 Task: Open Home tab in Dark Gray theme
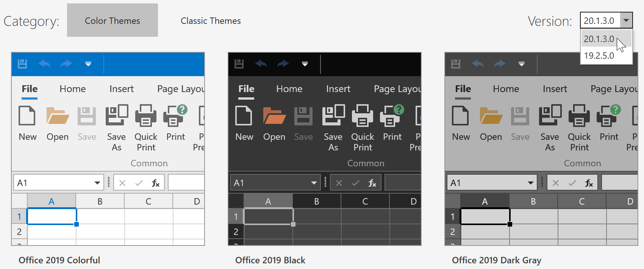[x=506, y=89]
